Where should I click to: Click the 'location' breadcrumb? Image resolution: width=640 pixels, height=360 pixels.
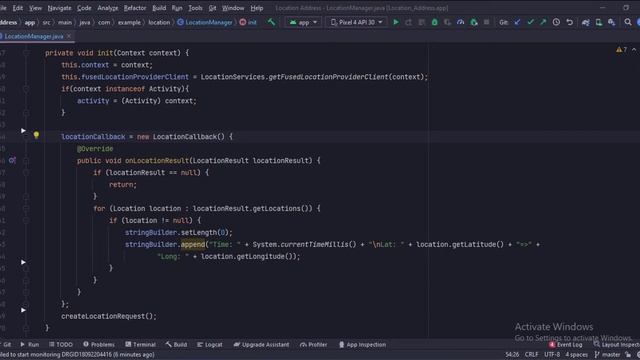(x=159, y=22)
